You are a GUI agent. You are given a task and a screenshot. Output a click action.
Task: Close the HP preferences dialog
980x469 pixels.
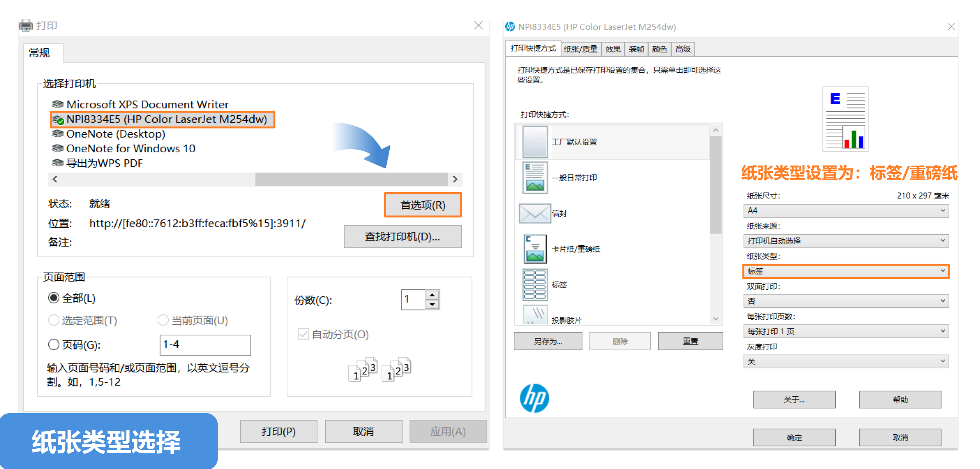tap(951, 27)
